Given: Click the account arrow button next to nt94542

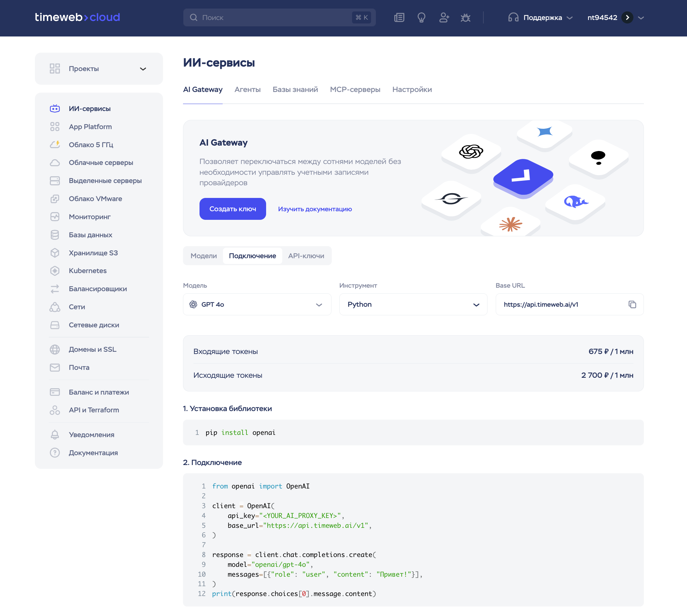Looking at the screenshot, I should [x=627, y=17].
